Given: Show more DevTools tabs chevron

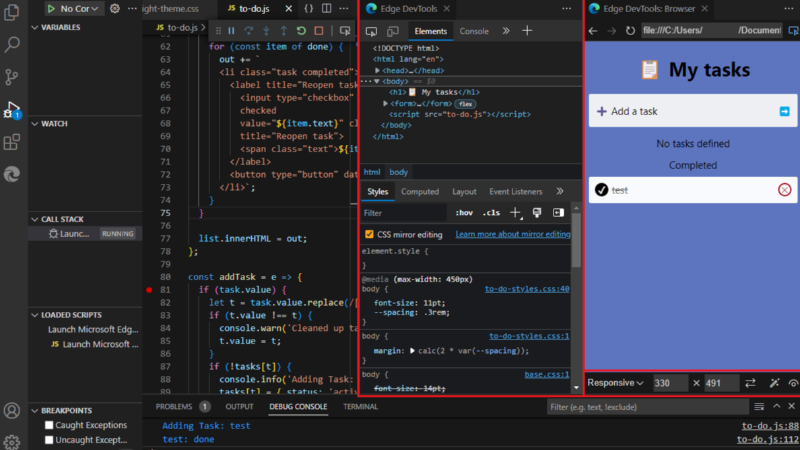Looking at the screenshot, I should 506,31.
